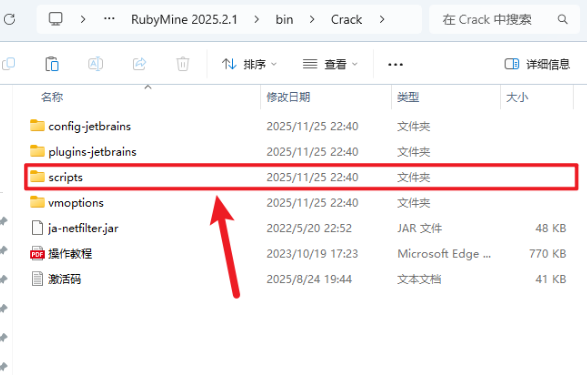
Task: Click the config-jetbrains folder icon
Action: pyautogui.click(x=37, y=125)
